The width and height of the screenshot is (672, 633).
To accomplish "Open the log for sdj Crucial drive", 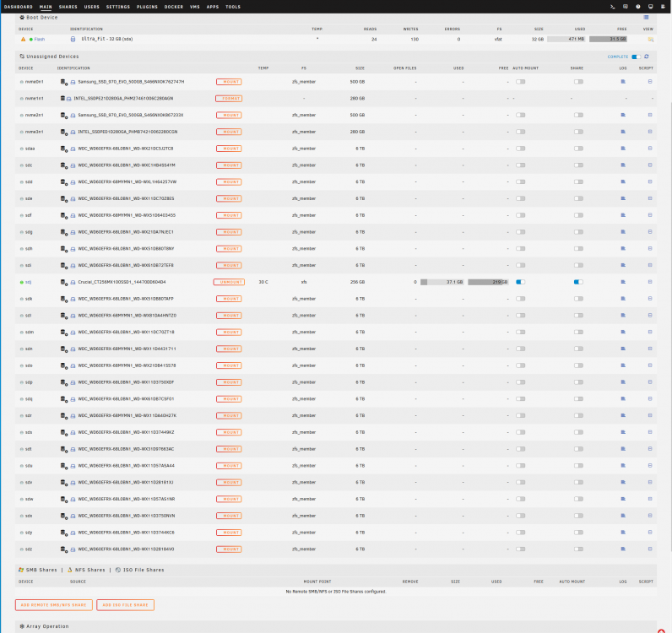I will (x=623, y=282).
